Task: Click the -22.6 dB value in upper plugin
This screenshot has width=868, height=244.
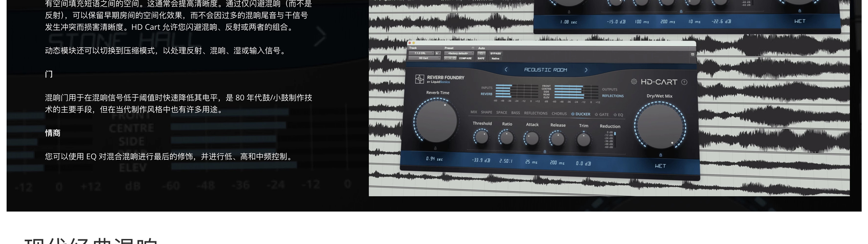Action: [721, 21]
